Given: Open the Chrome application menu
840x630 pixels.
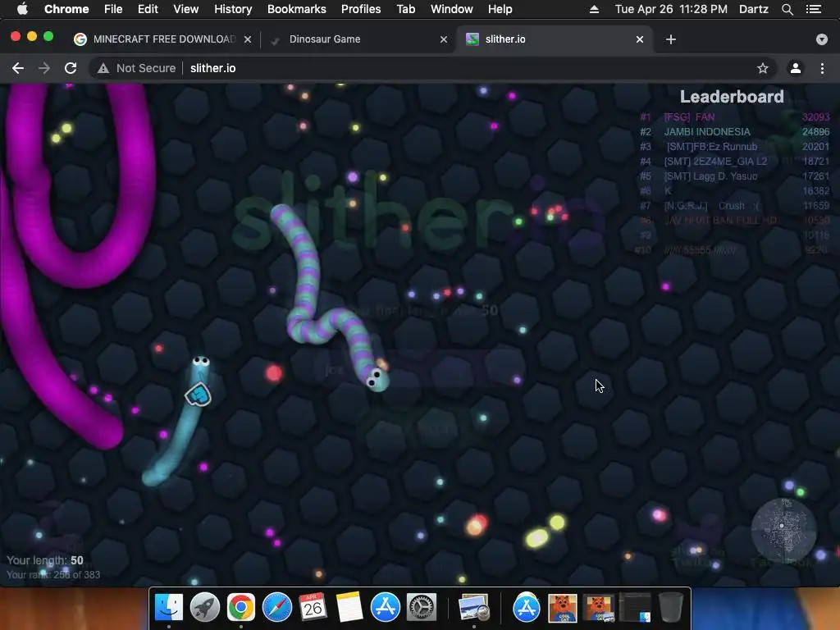Looking at the screenshot, I should click(x=66, y=9).
